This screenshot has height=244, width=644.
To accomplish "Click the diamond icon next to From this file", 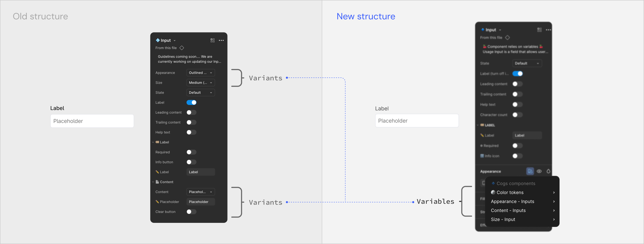I will (182, 48).
